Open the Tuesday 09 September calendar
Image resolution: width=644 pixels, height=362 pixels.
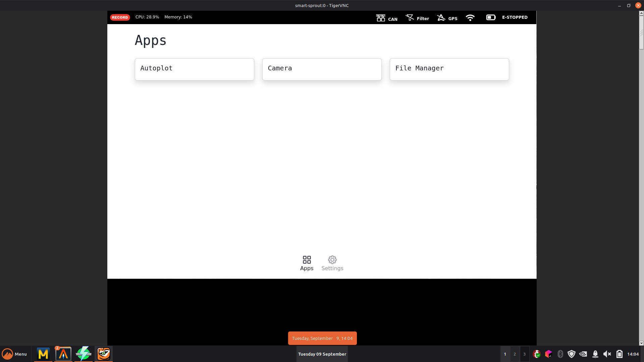[x=322, y=354]
